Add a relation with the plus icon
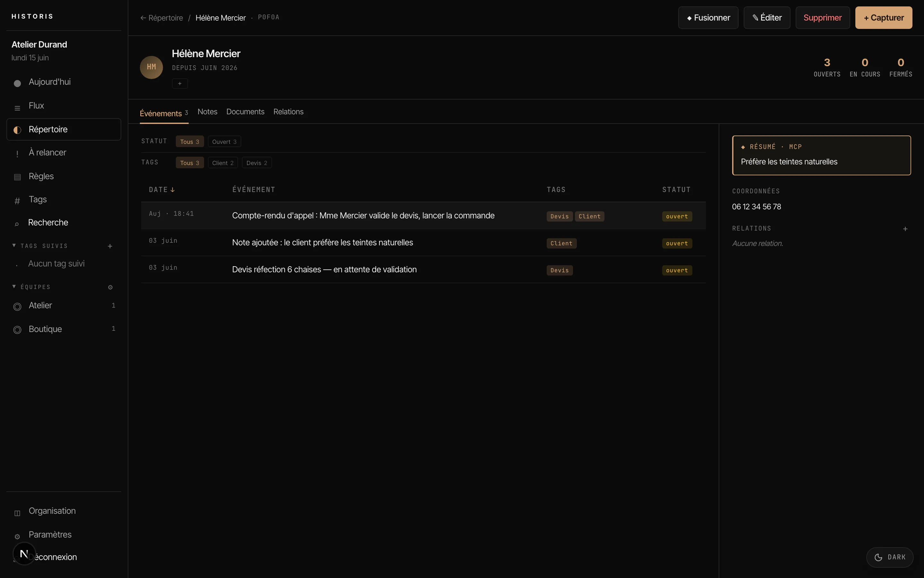The height and width of the screenshot is (578, 924). point(905,229)
